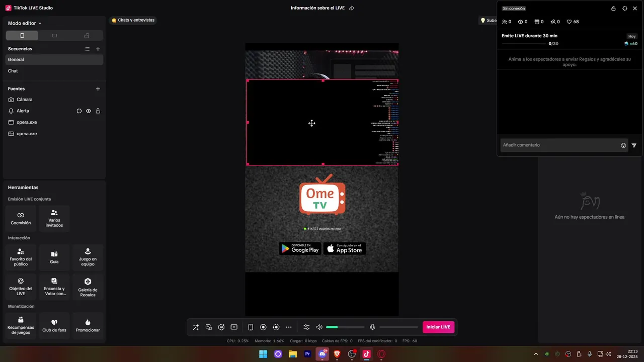Open the magic wand effects tool
This screenshot has width=644, height=362.
[196, 327]
